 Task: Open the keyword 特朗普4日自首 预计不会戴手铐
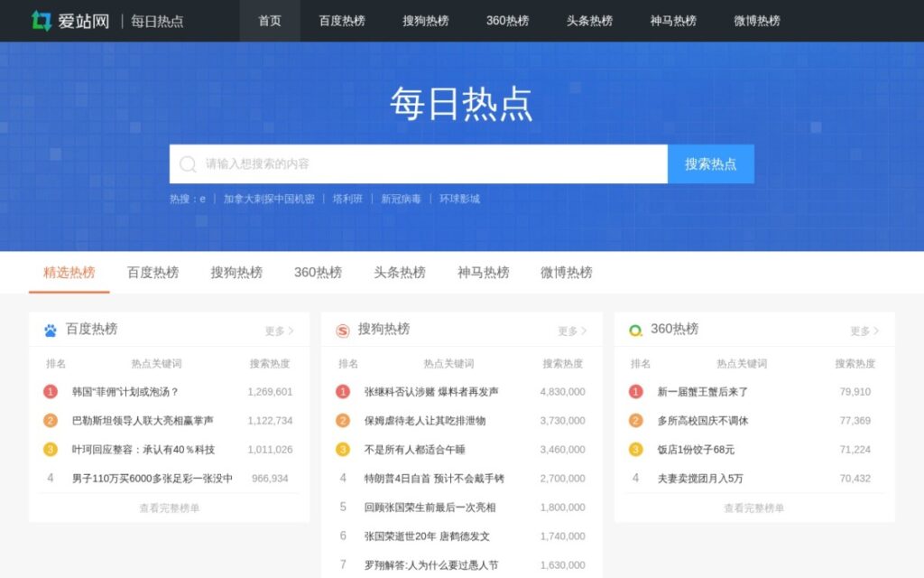(x=434, y=479)
